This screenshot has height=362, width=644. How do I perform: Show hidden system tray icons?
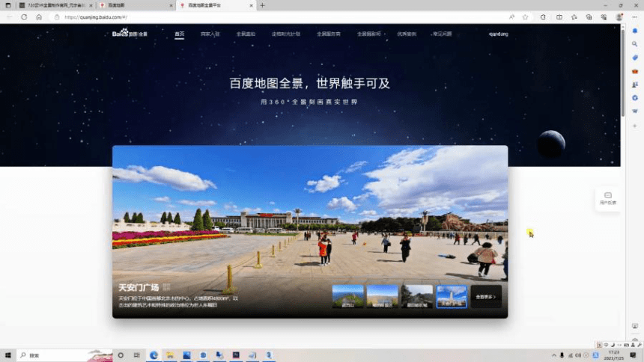[554, 355]
